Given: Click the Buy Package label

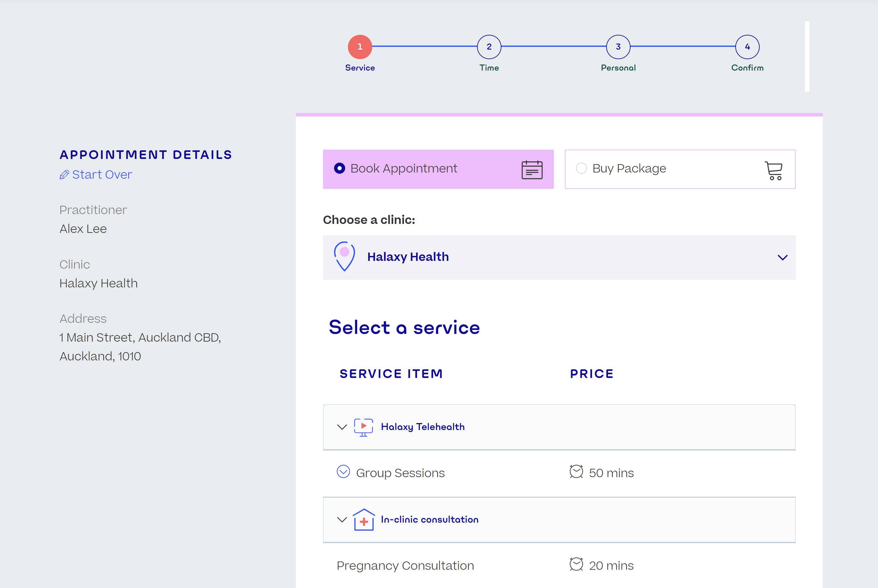Looking at the screenshot, I should [x=629, y=168].
